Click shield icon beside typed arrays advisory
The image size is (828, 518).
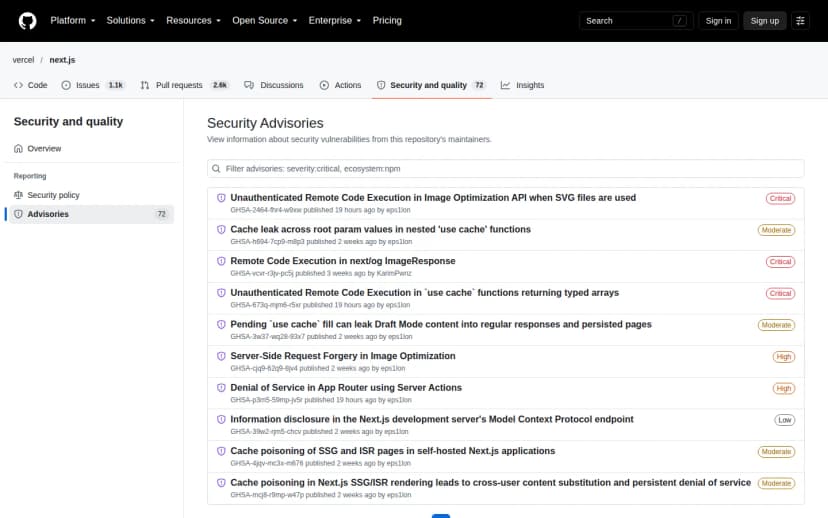[x=221, y=293]
